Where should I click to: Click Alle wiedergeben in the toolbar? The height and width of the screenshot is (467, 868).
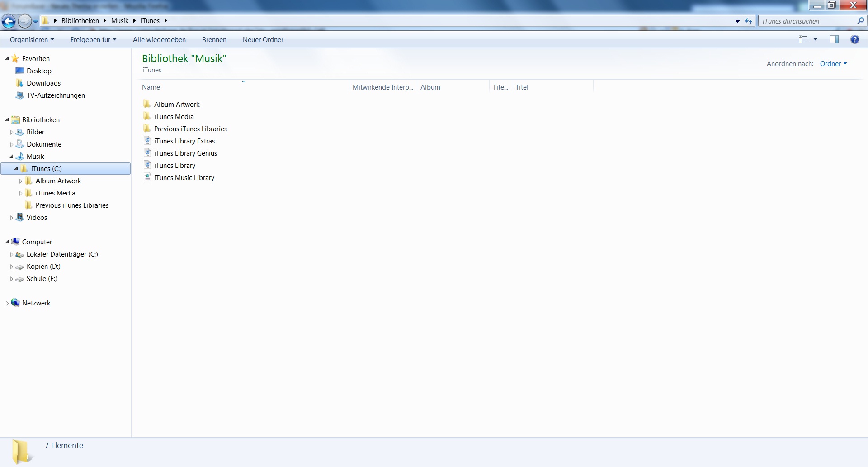click(x=159, y=40)
